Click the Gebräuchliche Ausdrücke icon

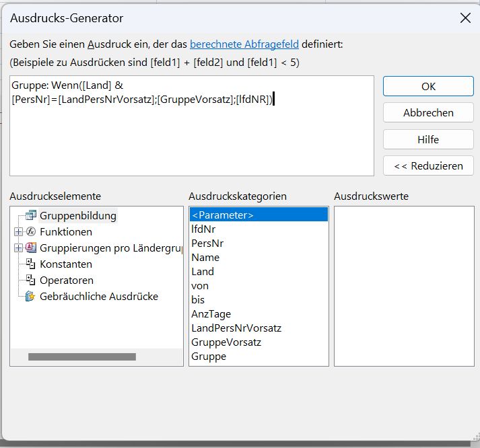pos(30,297)
